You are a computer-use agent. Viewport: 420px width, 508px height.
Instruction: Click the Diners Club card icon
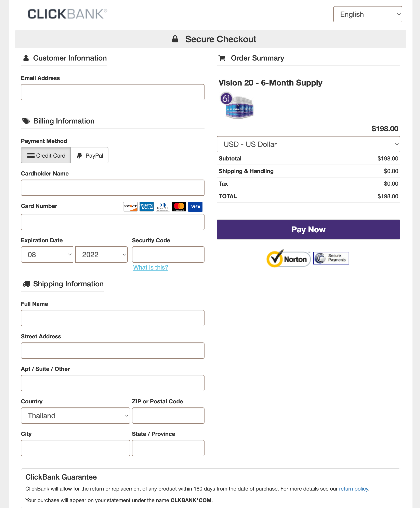tap(162, 207)
